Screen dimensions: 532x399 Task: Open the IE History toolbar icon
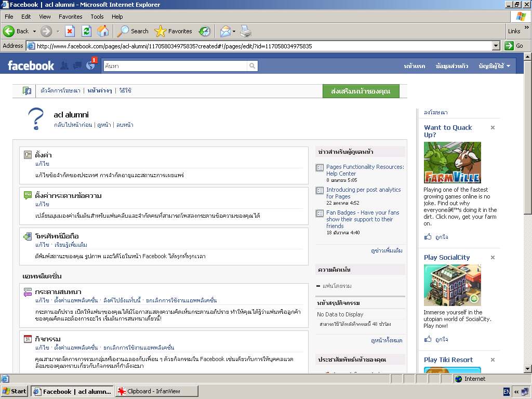tap(205, 31)
